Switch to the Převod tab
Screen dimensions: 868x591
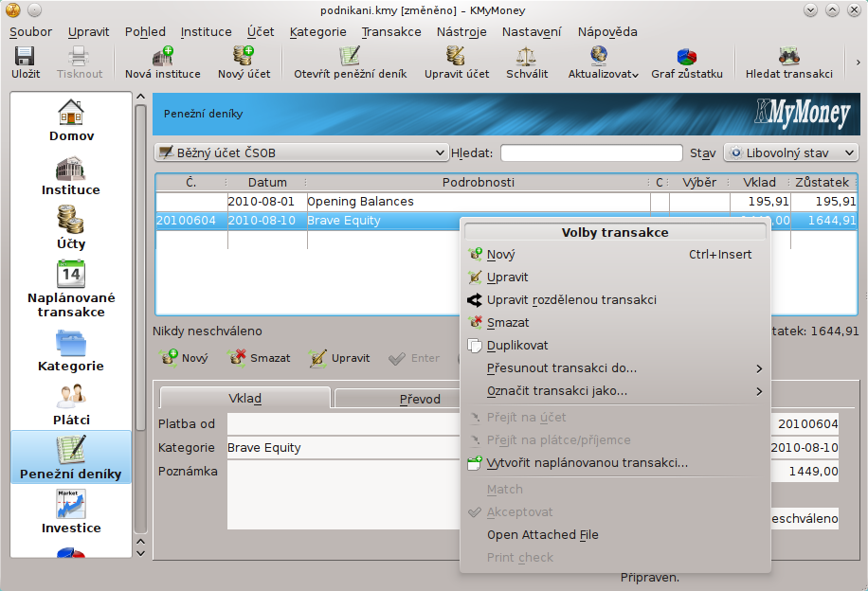pos(398,399)
